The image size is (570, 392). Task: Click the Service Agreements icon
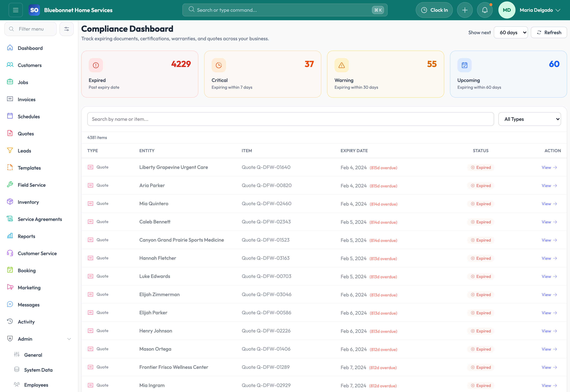tap(10, 219)
